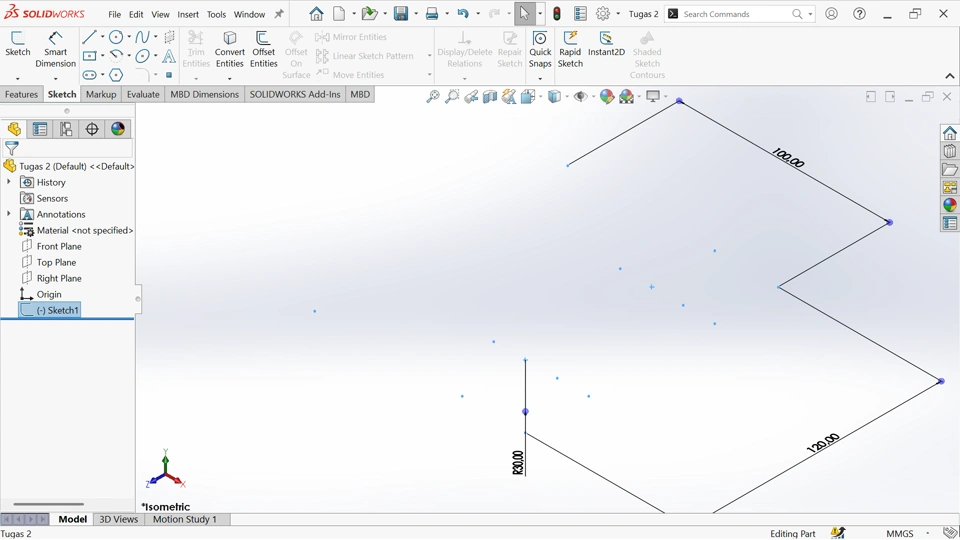960x540 pixels.
Task: Toggle Instant2D mode
Action: click(606, 44)
